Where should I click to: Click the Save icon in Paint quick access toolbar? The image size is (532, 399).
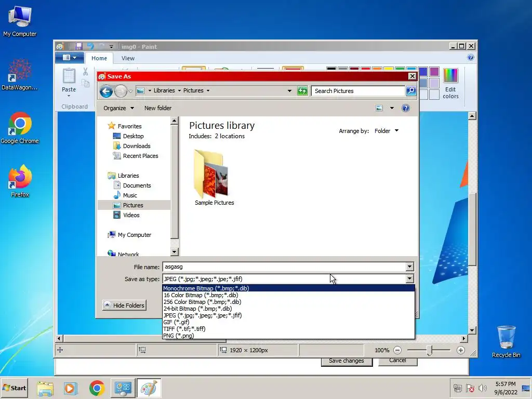pyautogui.click(x=79, y=46)
